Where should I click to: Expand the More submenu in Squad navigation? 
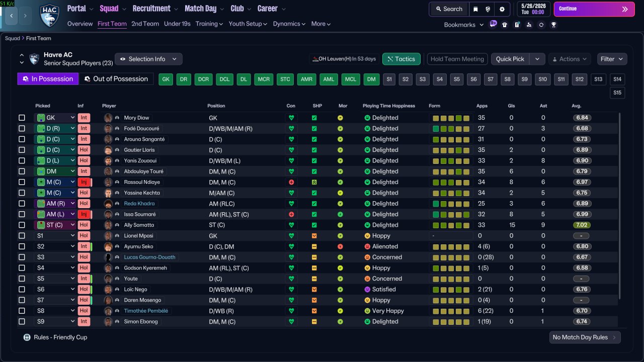[321, 24]
